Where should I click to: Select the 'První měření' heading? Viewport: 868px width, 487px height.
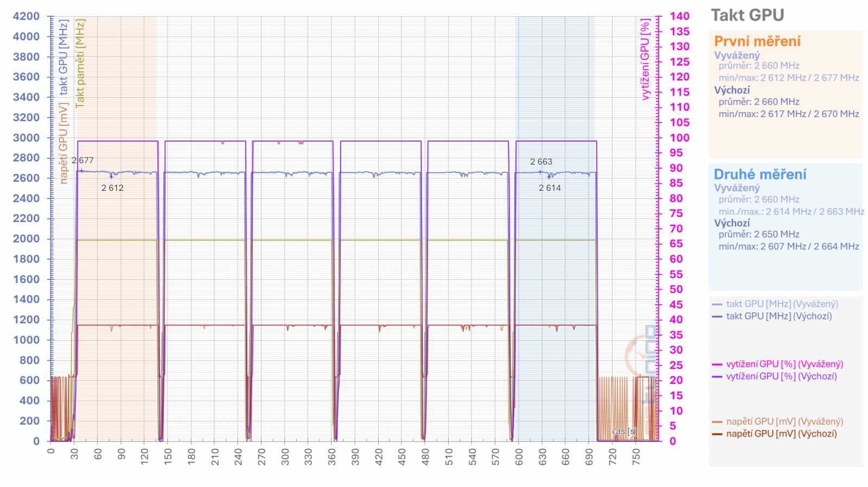point(757,41)
